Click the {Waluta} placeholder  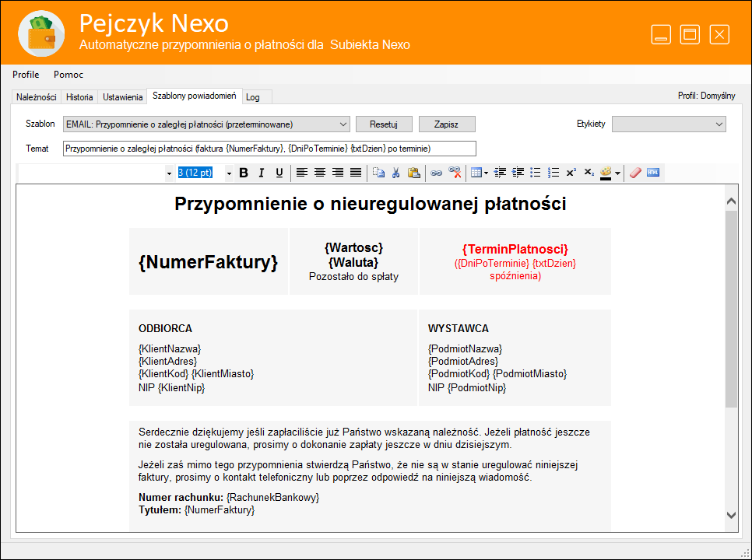pos(353,262)
